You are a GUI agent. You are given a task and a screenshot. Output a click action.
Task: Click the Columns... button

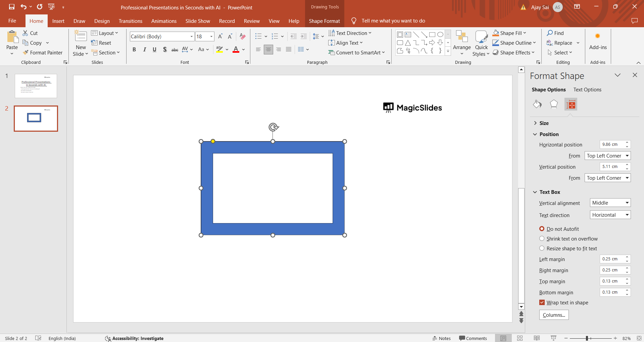pyautogui.click(x=554, y=315)
